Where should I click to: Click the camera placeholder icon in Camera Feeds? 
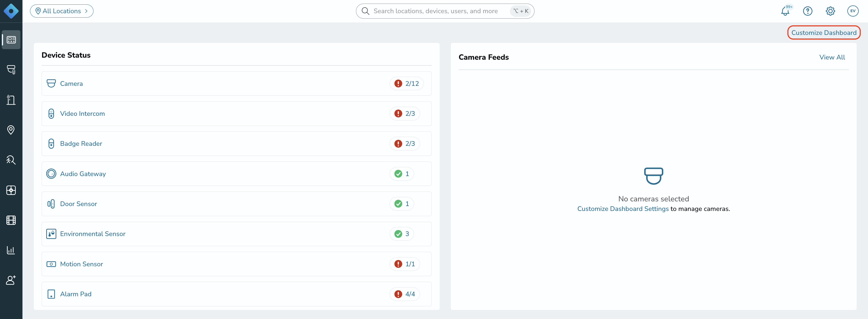(x=653, y=176)
